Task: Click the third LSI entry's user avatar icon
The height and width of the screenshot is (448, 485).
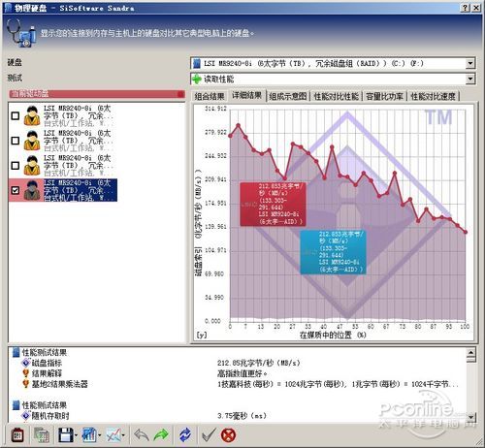Action: point(32,166)
